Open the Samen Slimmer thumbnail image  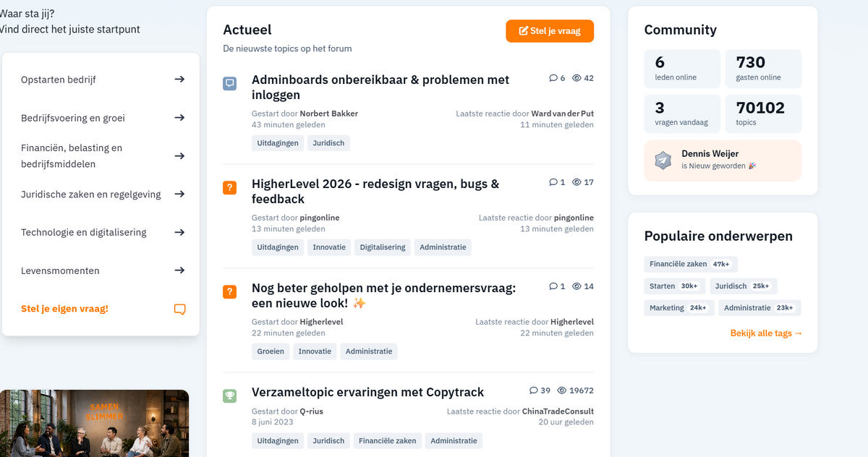point(94,424)
